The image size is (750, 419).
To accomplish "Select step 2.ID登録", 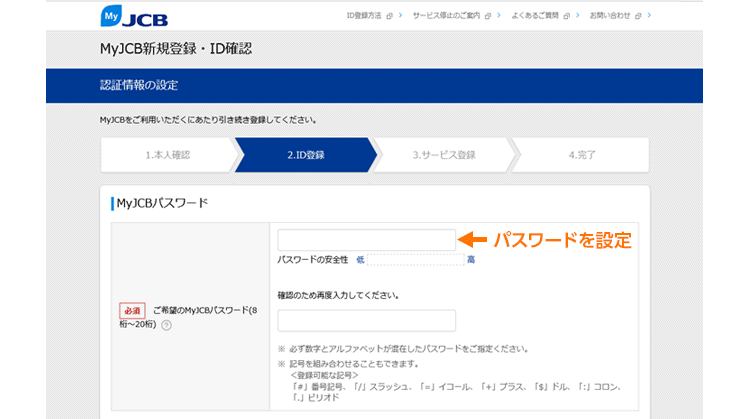I will (306, 155).
